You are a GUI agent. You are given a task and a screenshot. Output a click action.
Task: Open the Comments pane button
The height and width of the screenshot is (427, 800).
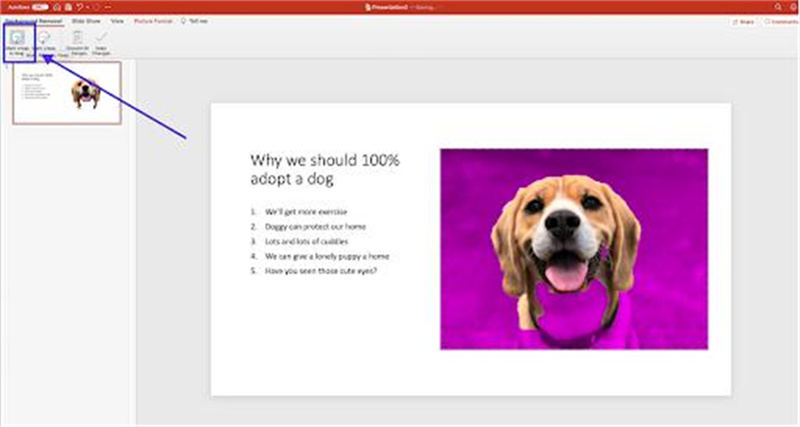tap(781, 22)
